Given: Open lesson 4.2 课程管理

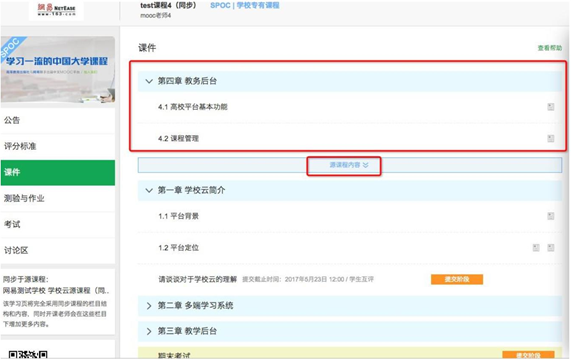Looking at the screenshot, I should click(x=178, y=138).
